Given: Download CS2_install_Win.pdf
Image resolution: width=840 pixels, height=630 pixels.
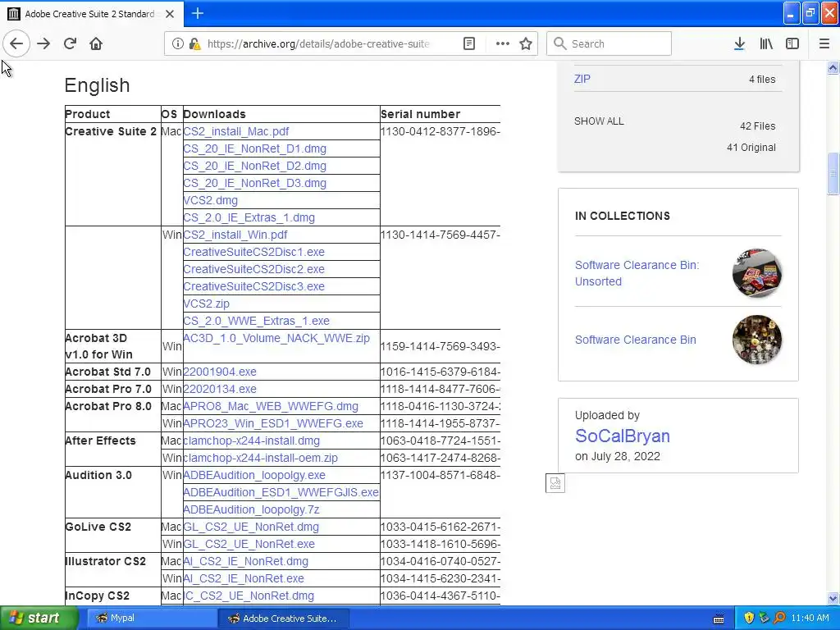Looking at the screenshot, I should (x=235, y=235).
